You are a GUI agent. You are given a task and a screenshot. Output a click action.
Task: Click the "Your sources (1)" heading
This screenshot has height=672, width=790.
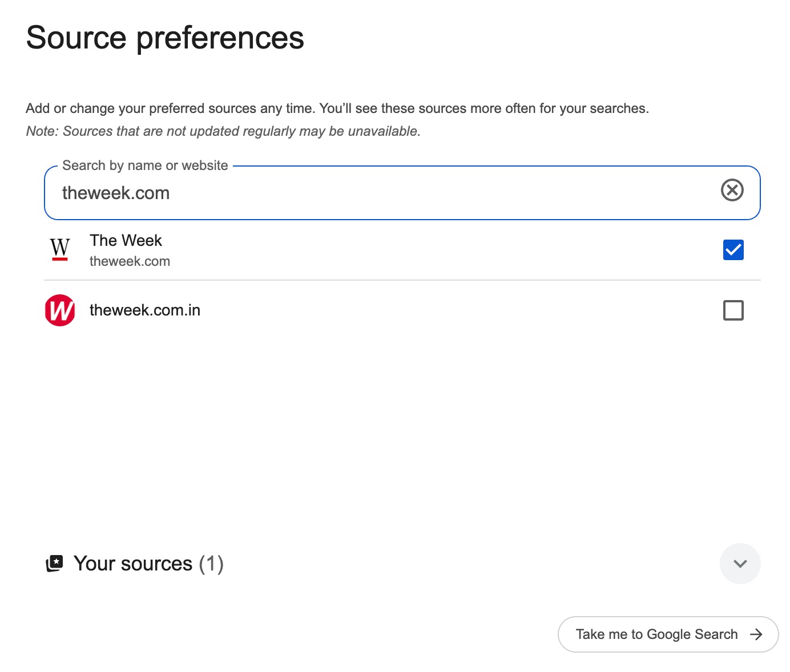point(148,564)
